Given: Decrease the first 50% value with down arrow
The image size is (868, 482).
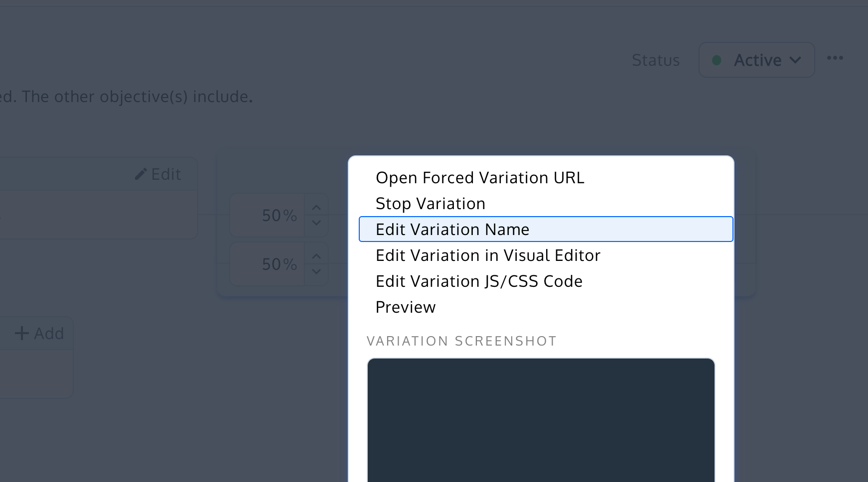Looking at the screenshot, I should (316, 223).
